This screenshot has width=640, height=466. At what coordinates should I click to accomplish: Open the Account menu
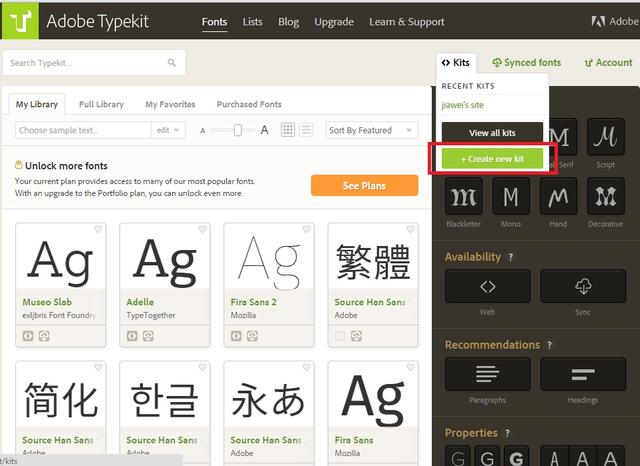pyautogui.click(x=608, y=62)
